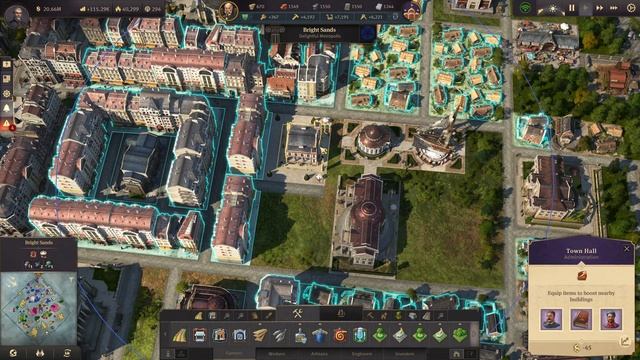This screenshot has height=360, width=640.
Task: Click the copy tool in upper tool row
Action: (x=212, y=316)
